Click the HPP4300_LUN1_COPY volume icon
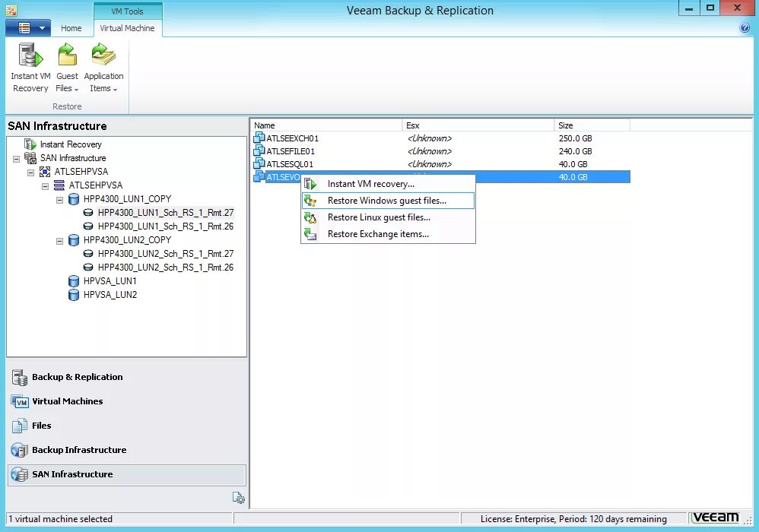This screenshot has height=532, width=759. point(74,199)
